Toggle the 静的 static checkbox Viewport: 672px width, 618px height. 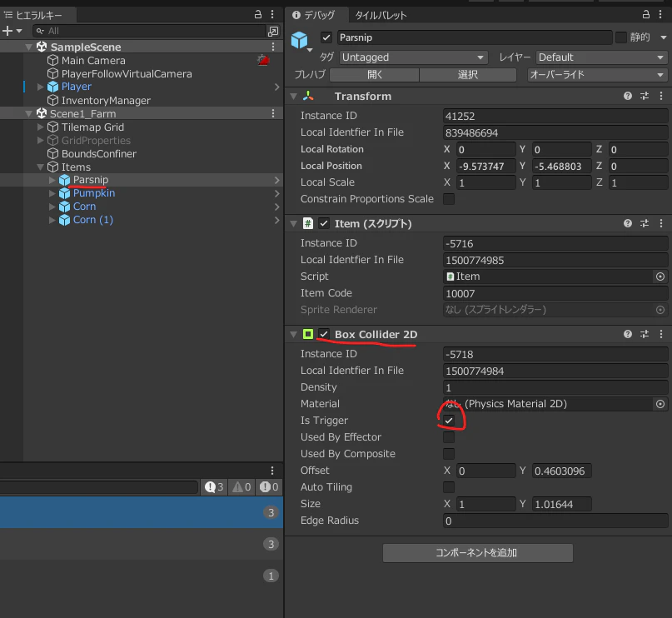coord(621,37)
